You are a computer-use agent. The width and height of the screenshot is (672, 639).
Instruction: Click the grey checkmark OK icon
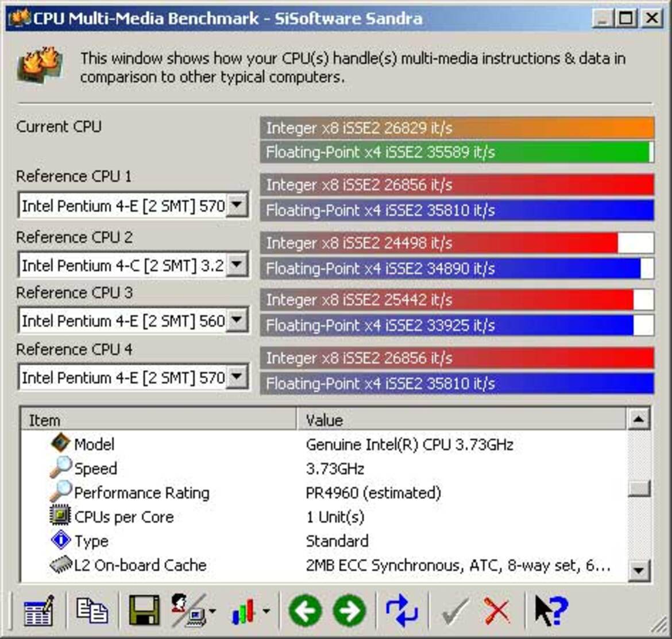(455, 611)
